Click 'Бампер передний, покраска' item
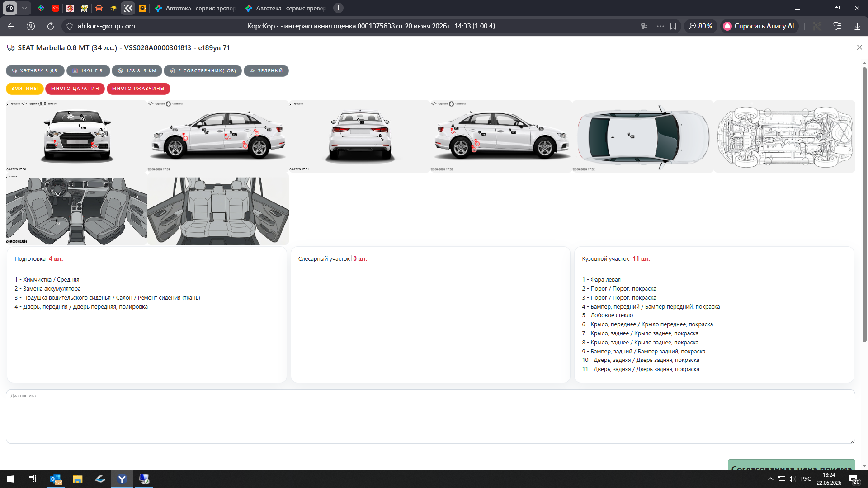Viewport: 868px width, 488px height. [651, 307]
